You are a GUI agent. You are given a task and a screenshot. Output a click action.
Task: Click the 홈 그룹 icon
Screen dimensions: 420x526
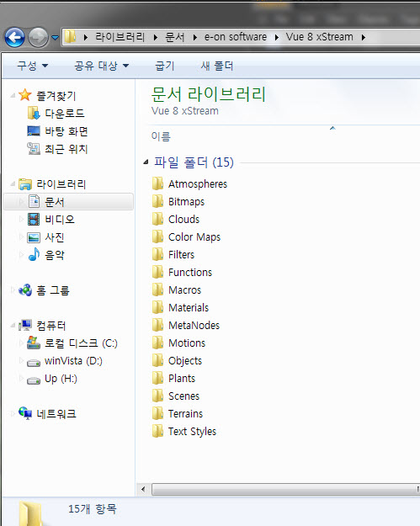click(25, 290)
